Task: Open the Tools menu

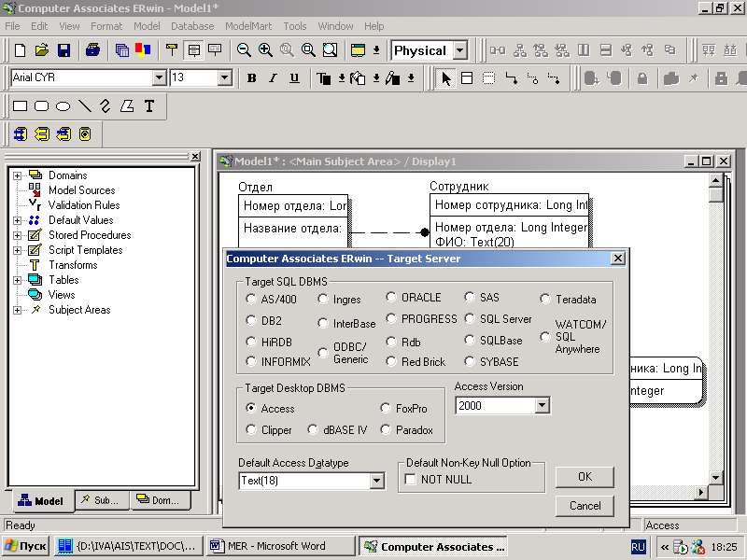Action: 295,26
